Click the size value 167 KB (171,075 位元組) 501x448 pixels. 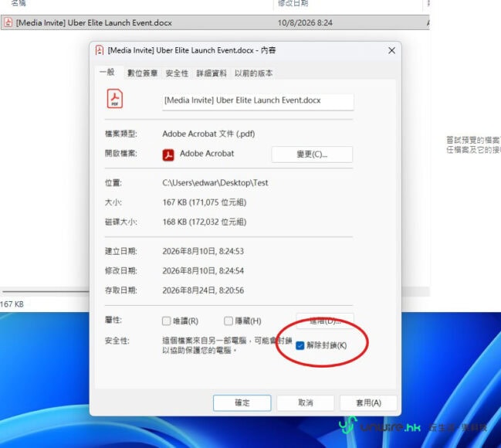(x=204, y=202)
